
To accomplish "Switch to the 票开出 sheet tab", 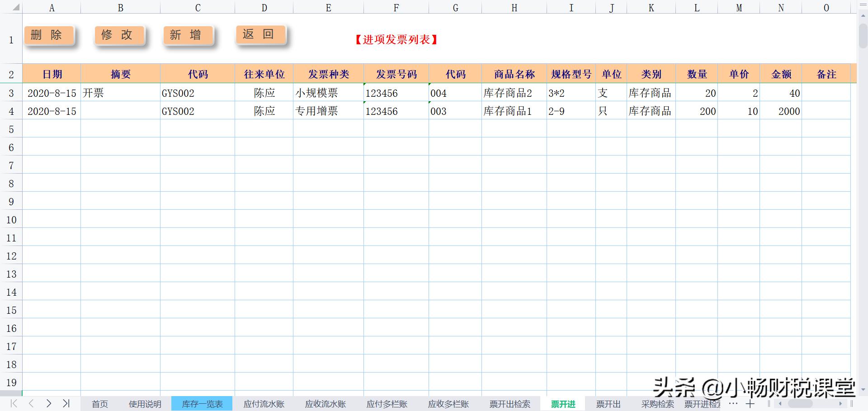I will pos(609,404).
